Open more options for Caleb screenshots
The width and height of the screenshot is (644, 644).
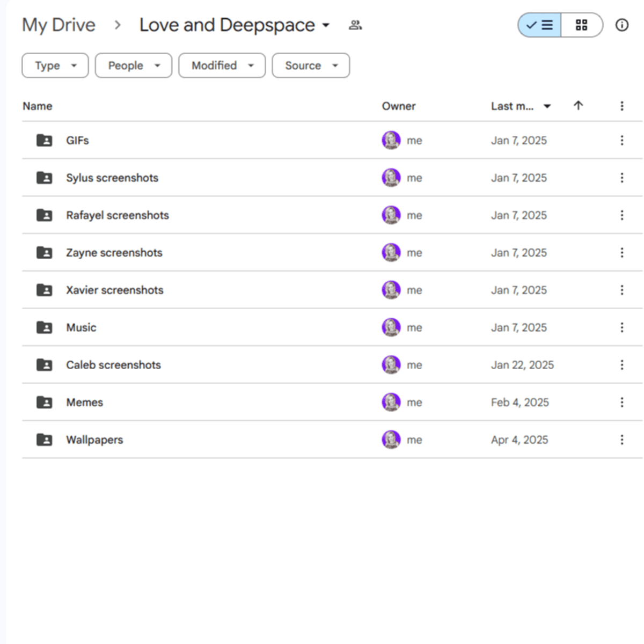tap(621, 365)
